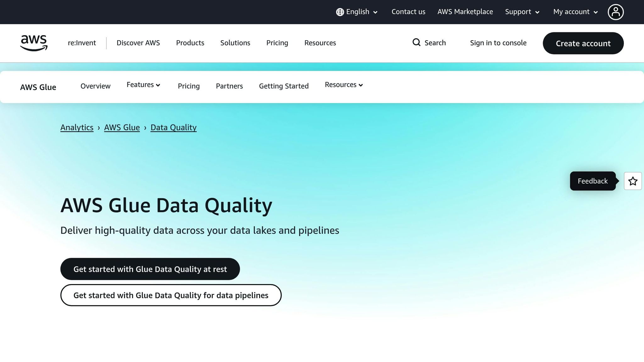Click Get started with Glue Data Quality at rest

pyautogui.click(x=150, y=269)
